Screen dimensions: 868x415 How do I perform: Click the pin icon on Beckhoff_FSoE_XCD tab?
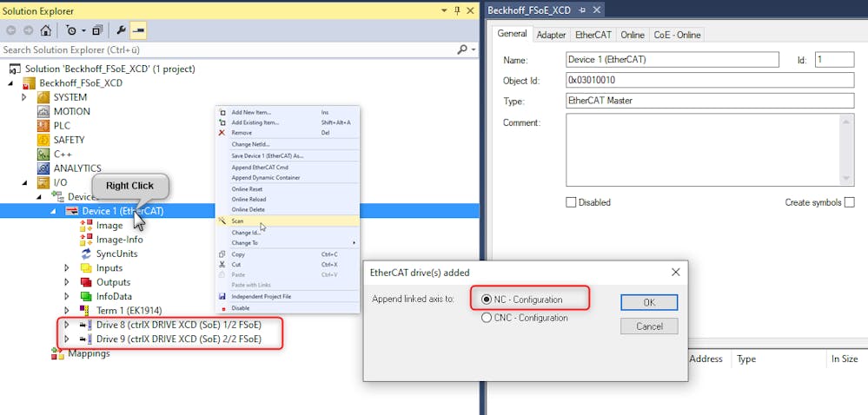[x=582, y=10]
